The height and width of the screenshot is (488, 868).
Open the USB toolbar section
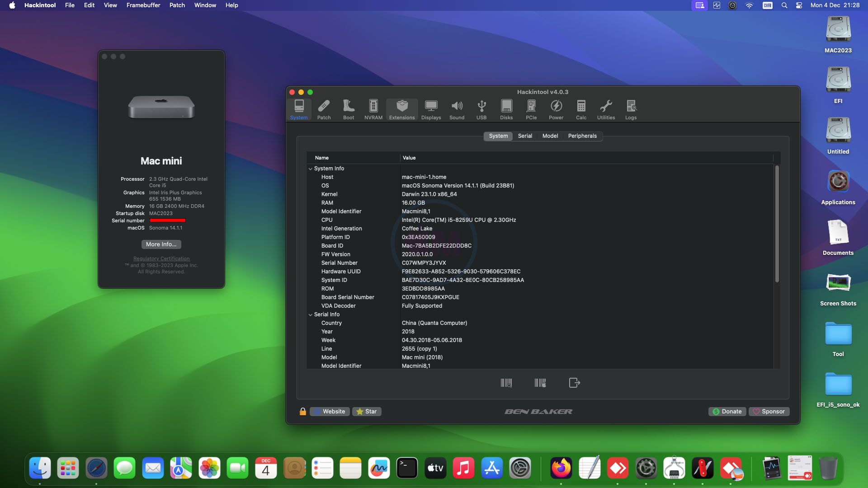[x=481, y=110]
